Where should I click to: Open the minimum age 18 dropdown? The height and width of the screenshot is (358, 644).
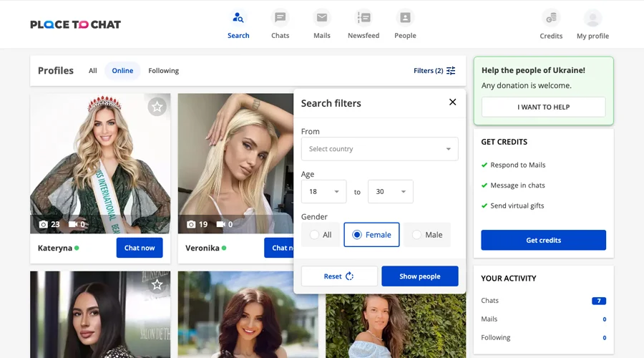[x=323, y=192]
